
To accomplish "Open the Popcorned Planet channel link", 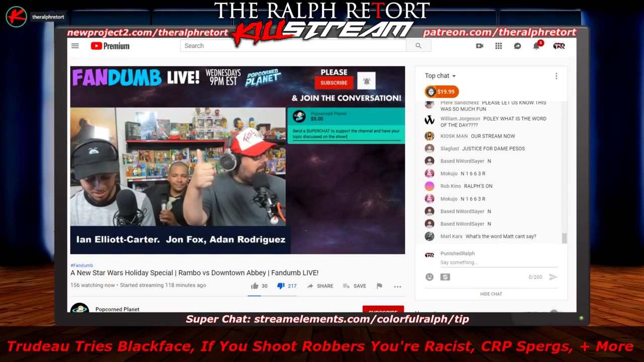I will 117,309.
